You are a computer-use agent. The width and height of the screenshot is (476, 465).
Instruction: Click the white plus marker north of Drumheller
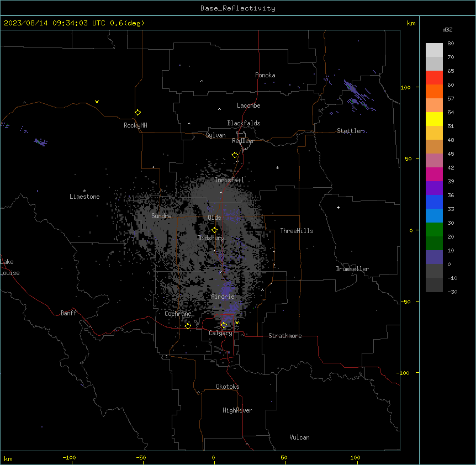click(338, 207)
